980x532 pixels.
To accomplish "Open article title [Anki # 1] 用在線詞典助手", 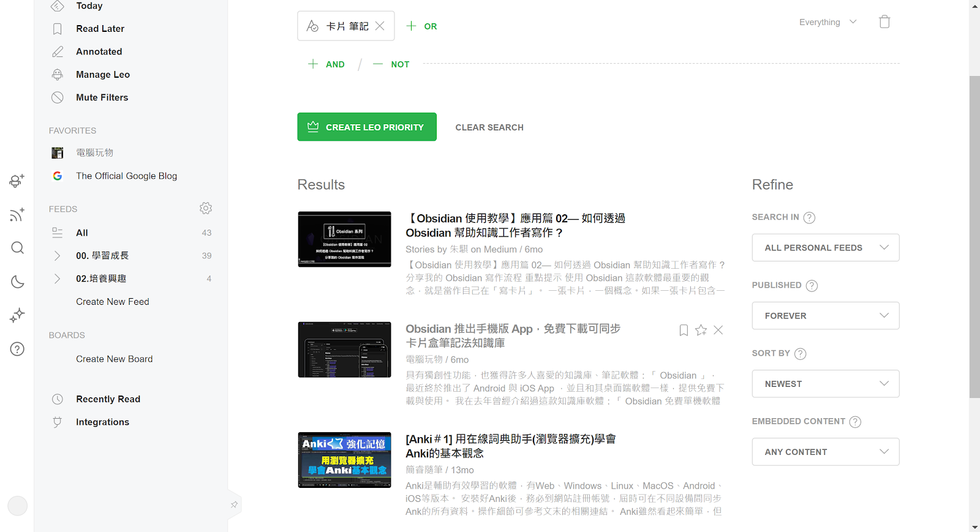I will (x=511, y=446).
